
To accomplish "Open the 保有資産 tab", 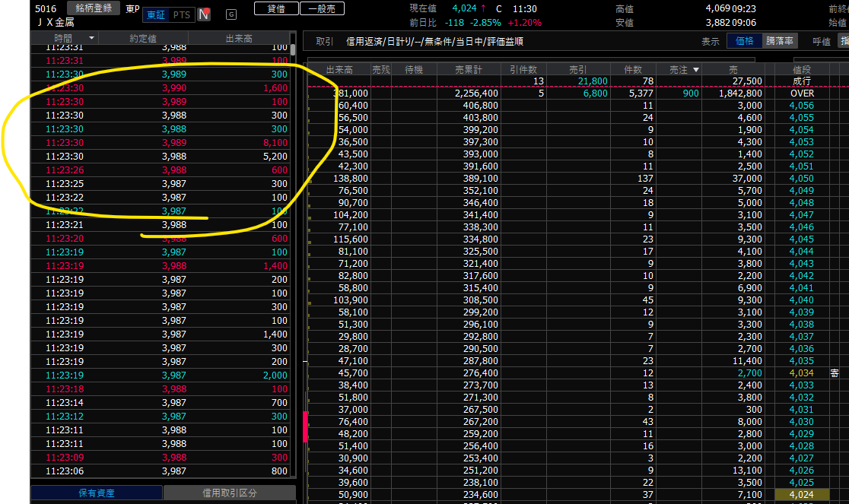I will pyautogui.click(x=97, y=493).
